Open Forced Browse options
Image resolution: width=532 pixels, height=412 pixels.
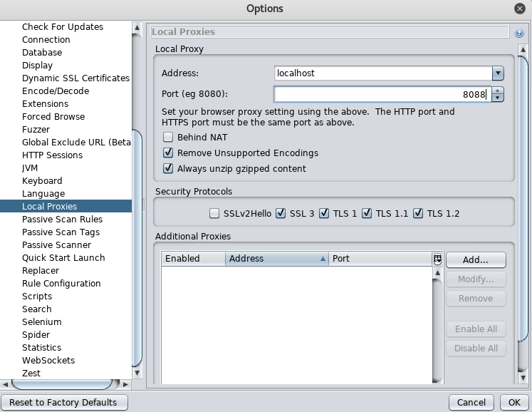click(53, 117)
